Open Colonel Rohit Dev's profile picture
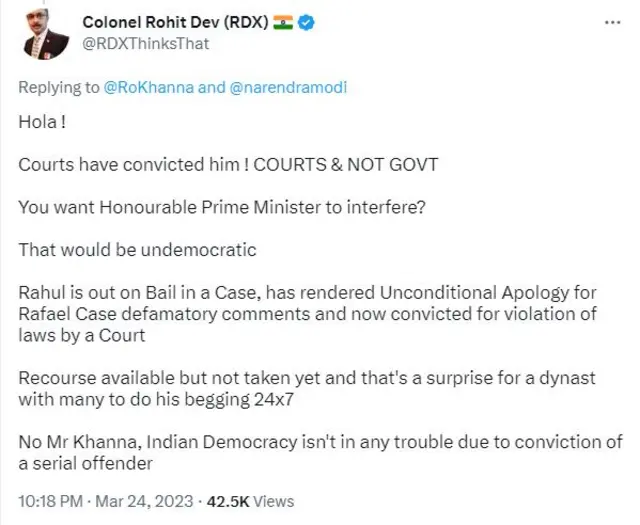Image resolution: width=640 pixels, height=525 pixels. pos(45,33)
